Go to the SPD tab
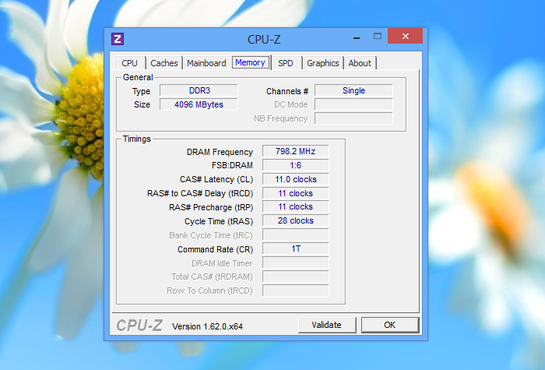Viewport: 545px width, 370px height. (285, 63)
